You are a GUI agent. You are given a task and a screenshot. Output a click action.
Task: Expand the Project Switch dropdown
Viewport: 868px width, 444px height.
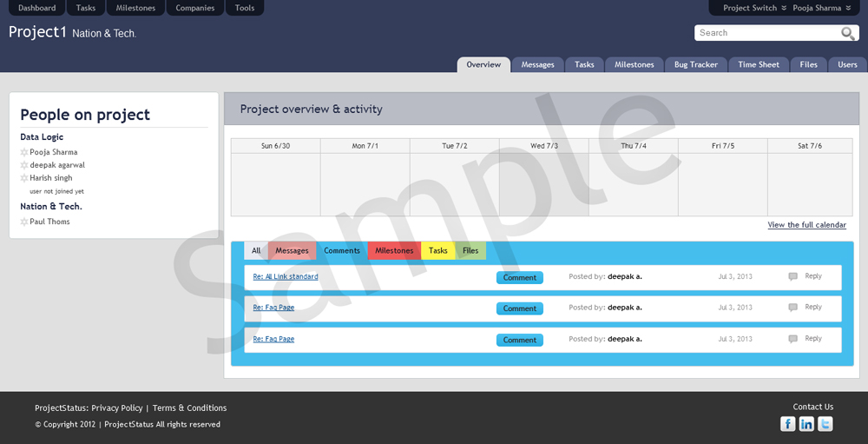click(x=754, y=8)
